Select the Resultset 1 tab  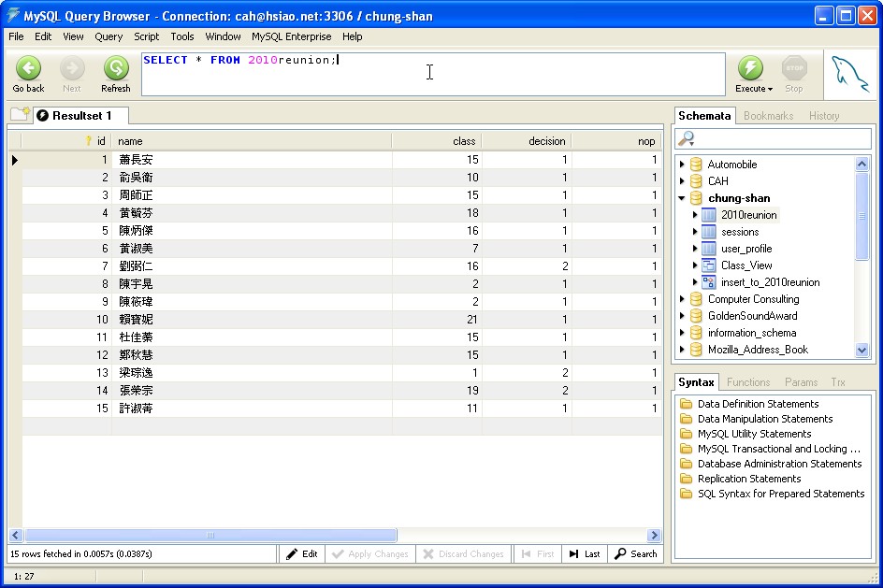click(80, 115)
